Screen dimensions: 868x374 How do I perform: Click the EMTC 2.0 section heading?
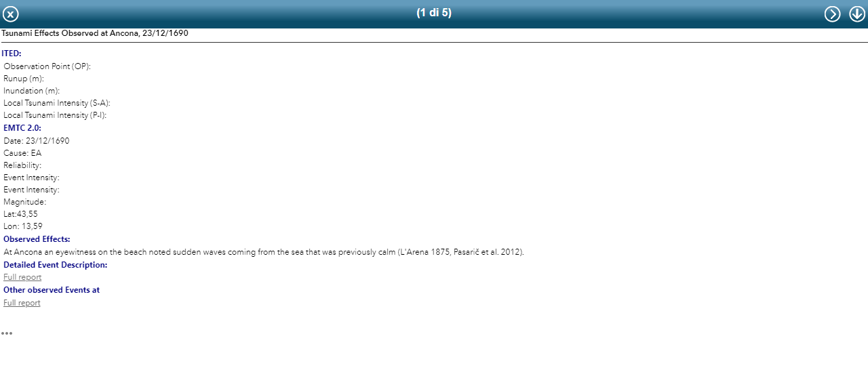22,127
